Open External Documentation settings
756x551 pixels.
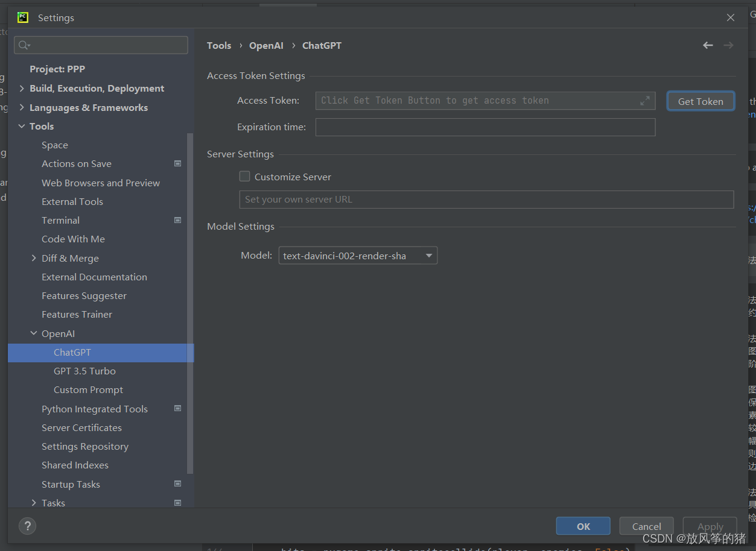pyautogui.click(x=94, y=277)
